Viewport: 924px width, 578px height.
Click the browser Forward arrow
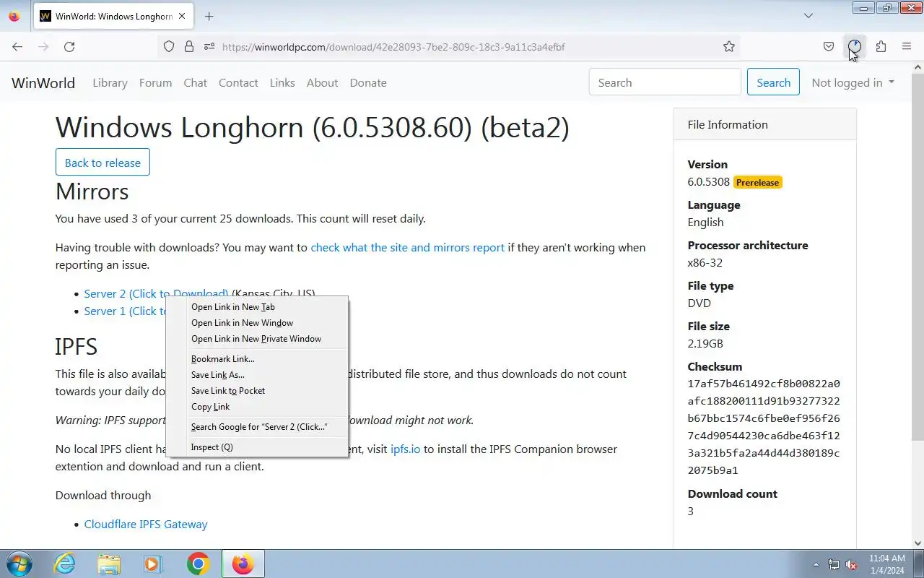(x=43, y=47)
